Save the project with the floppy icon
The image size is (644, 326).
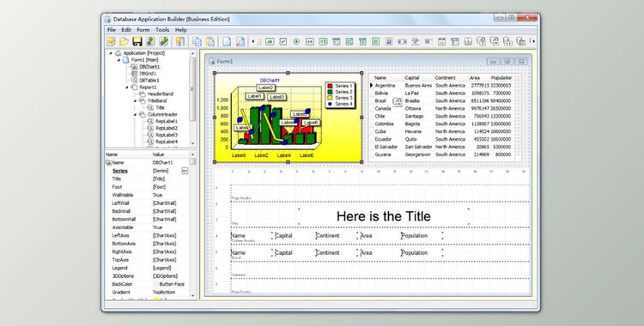coord(137,41)
